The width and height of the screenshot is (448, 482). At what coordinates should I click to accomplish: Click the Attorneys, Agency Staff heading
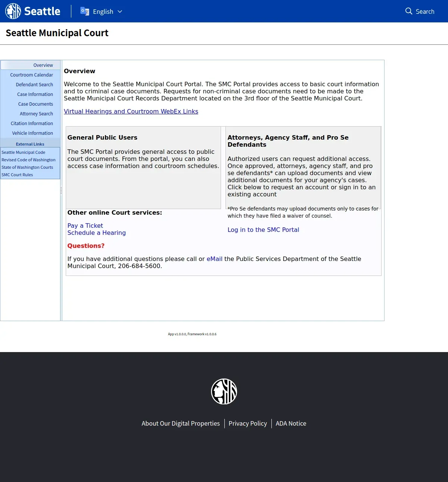[288, 141]
